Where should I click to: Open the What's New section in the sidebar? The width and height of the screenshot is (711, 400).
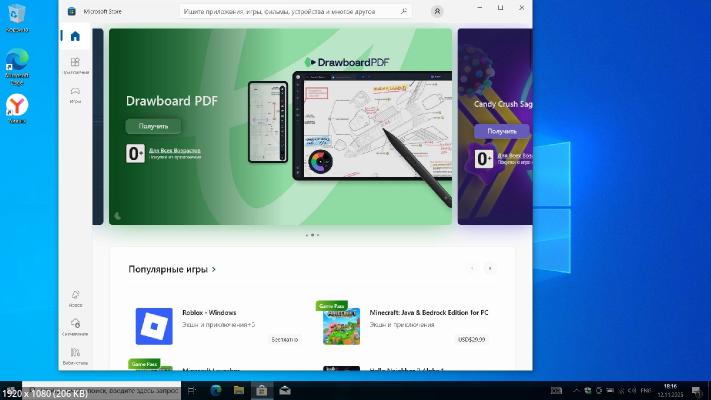[75, 298]
